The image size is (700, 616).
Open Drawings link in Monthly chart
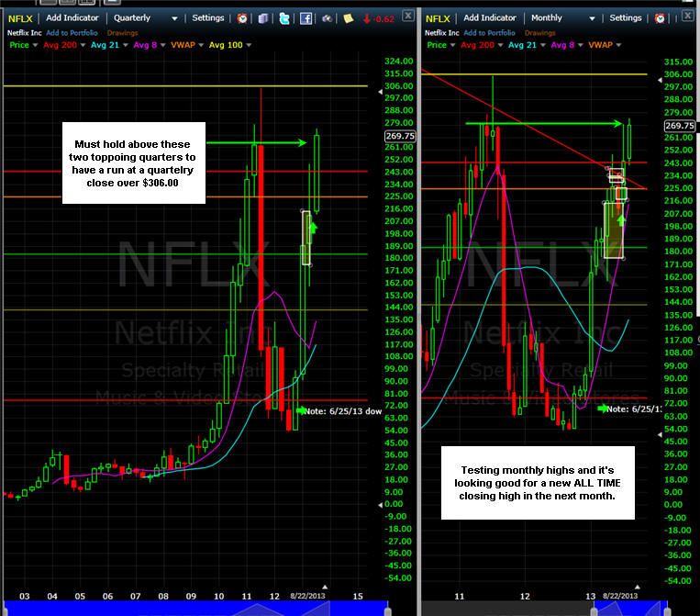(539, 33)
